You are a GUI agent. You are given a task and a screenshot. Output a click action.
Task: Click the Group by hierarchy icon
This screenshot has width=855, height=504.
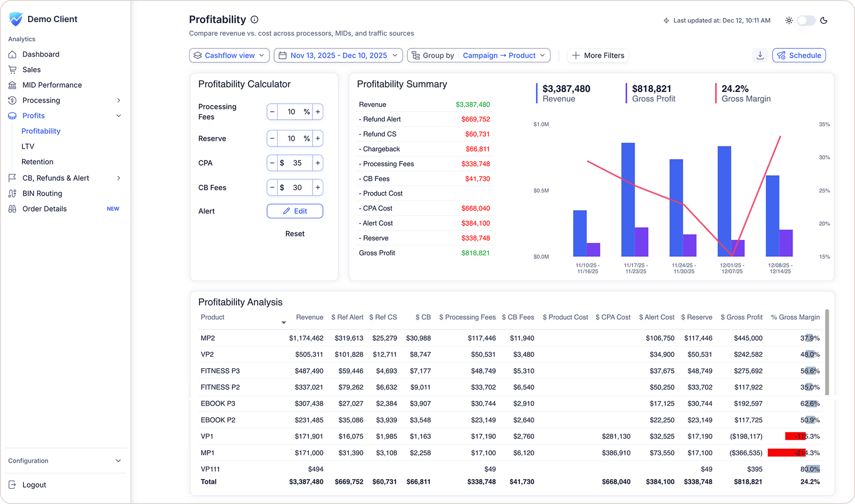coord(416,55)
